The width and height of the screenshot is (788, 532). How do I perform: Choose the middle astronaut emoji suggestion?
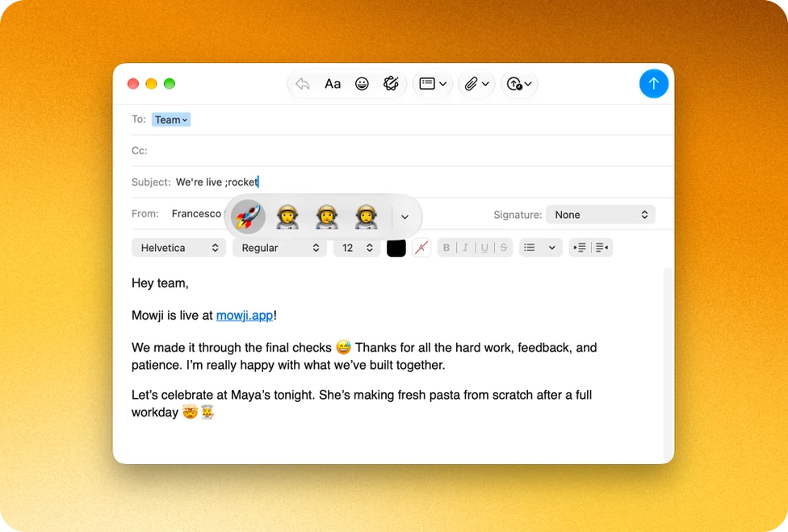[x=327, y=217]
